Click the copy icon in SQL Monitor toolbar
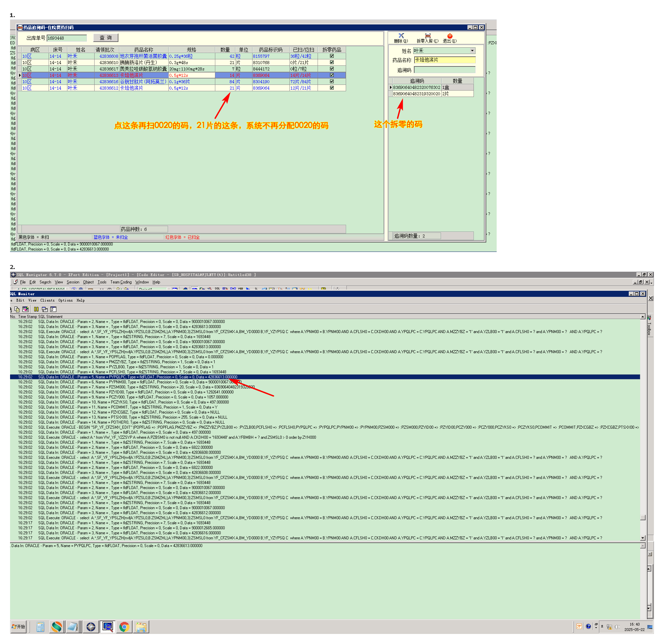 click(17, 309)
